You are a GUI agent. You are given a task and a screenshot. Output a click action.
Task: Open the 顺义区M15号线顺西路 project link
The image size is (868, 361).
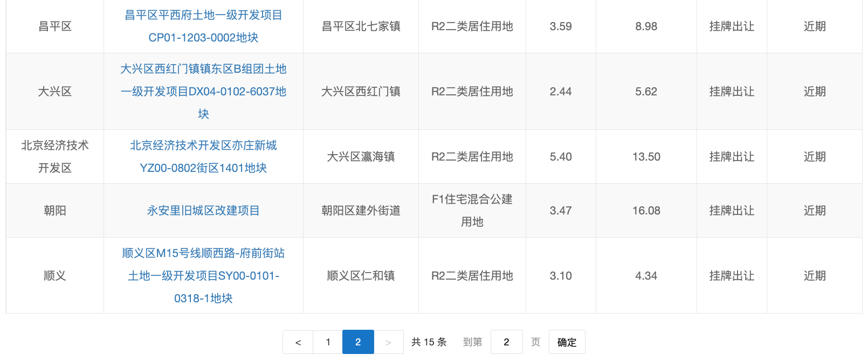(203, 275)
